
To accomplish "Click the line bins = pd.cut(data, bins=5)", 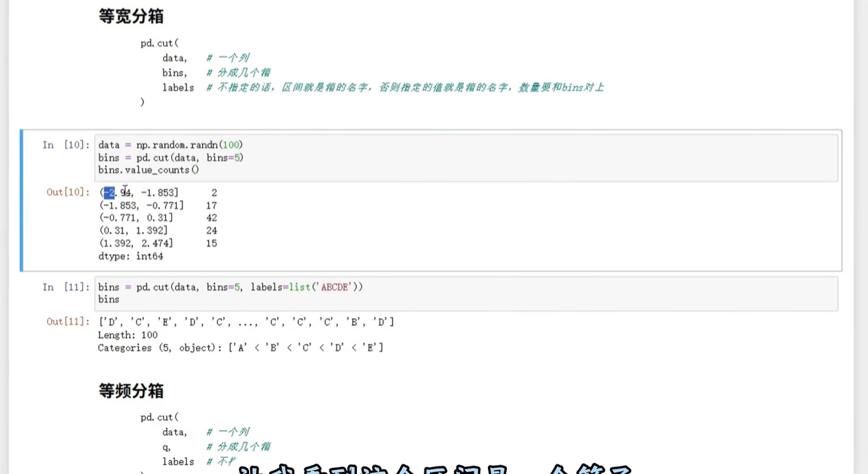I will [x=171, y=158].
